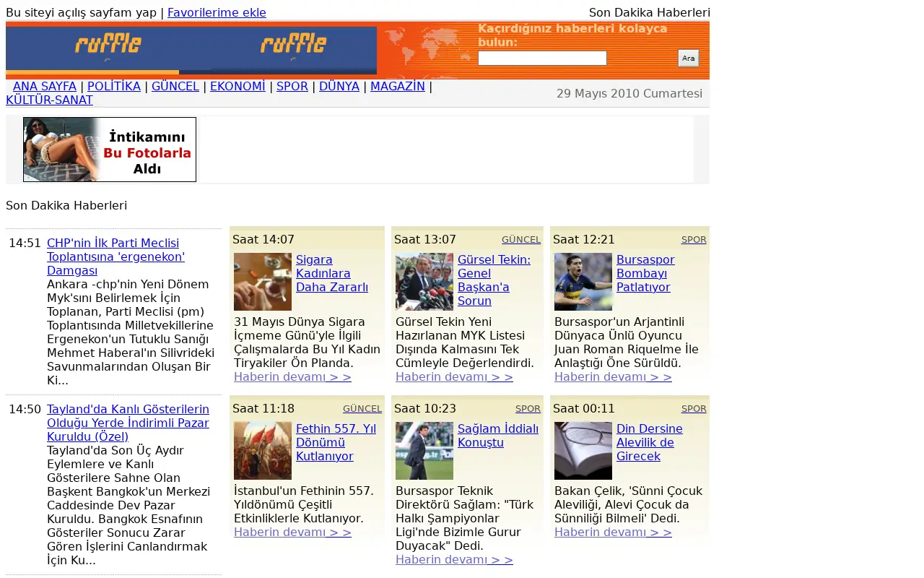Click Haberin devamı under Sağlam story
Viewport: 924px width, 578px height.
coord(454,559)
